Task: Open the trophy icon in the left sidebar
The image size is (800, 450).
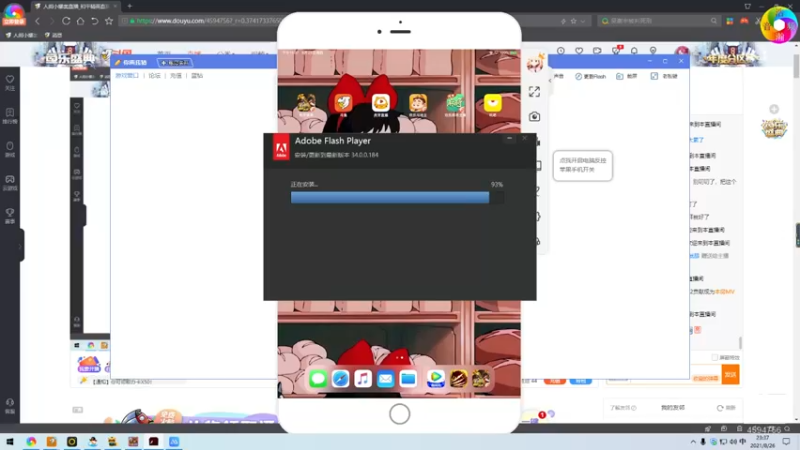Action: pos(10,213)
